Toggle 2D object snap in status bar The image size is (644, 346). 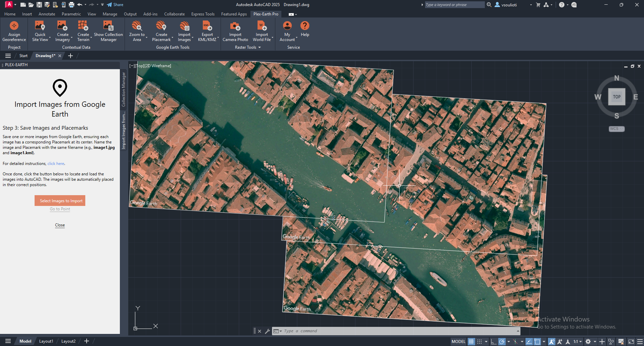(x=537, y=342)
